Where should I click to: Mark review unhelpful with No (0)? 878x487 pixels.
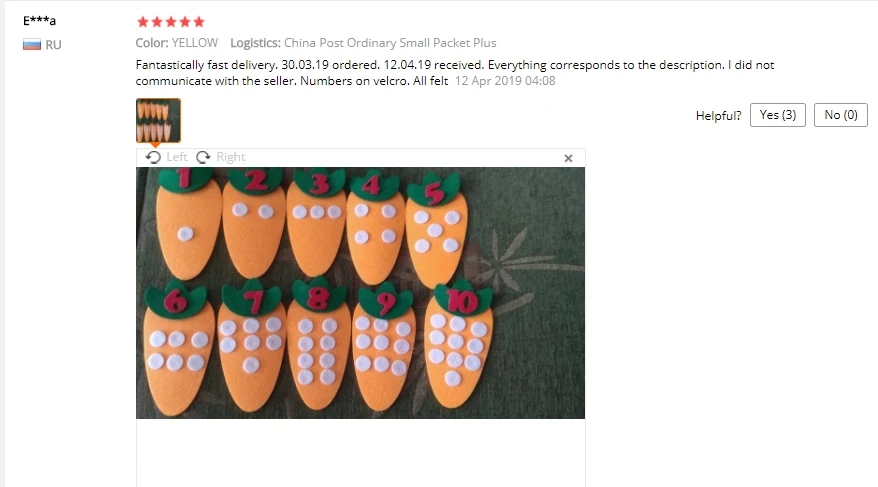coord(840,115)
